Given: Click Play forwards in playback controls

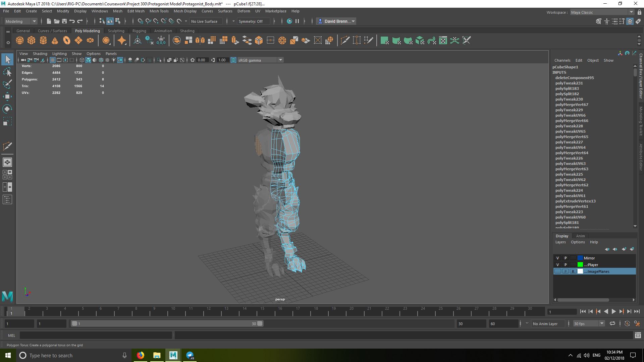Looking at the screenshot, I should pos(614,311).
